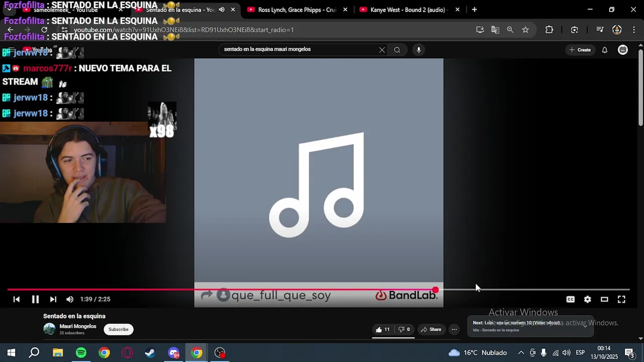Open Mauri Mongelos channel link
The width and height of the screenshot is (644, 362).
(77, 326)
